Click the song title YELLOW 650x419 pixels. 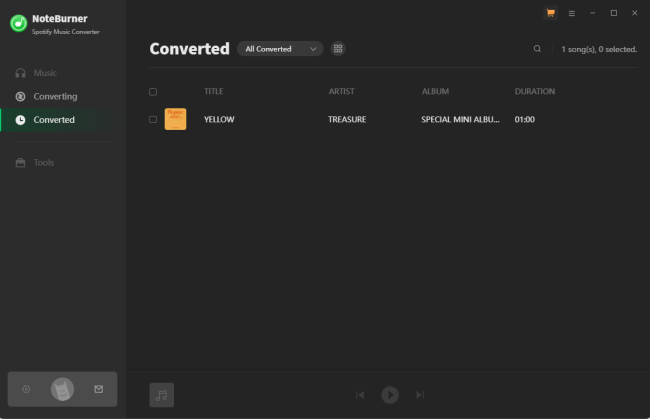(219, 119)
